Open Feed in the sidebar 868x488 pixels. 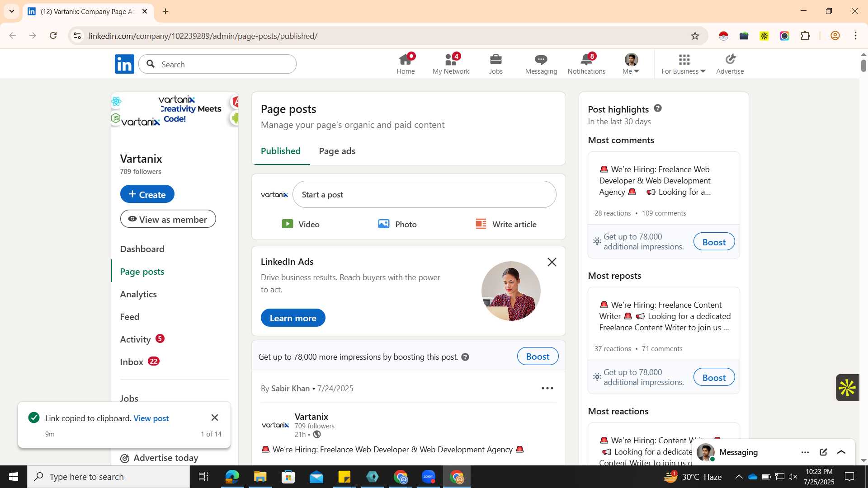pyautogui.click(x=130, y=317)
